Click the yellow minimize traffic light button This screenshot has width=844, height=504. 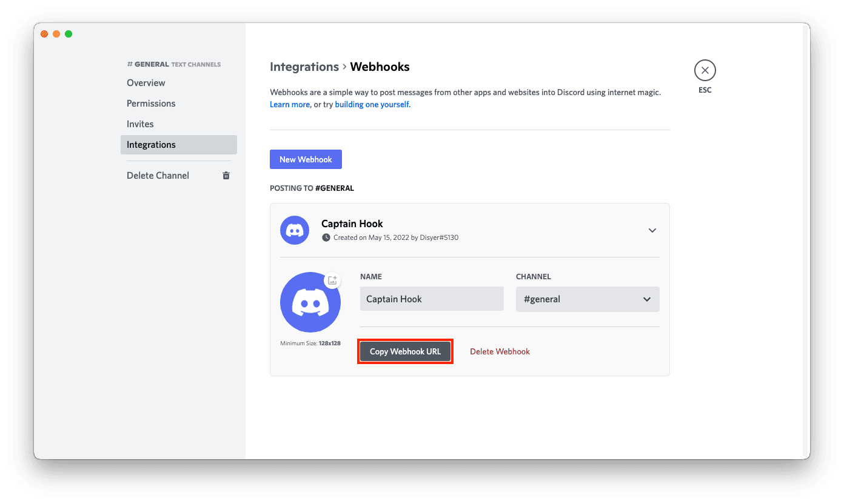point(56,34)
